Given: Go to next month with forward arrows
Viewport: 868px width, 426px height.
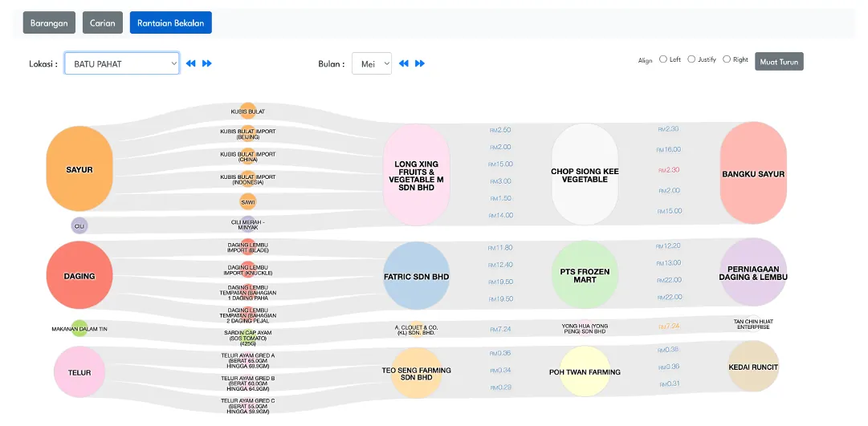Looking at the screenshot, I should pos(420,63).
